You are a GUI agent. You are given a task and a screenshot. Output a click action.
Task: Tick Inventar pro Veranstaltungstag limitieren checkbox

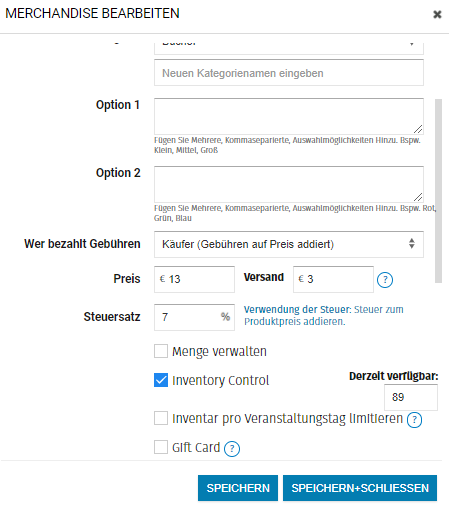(x=161, y=418)
